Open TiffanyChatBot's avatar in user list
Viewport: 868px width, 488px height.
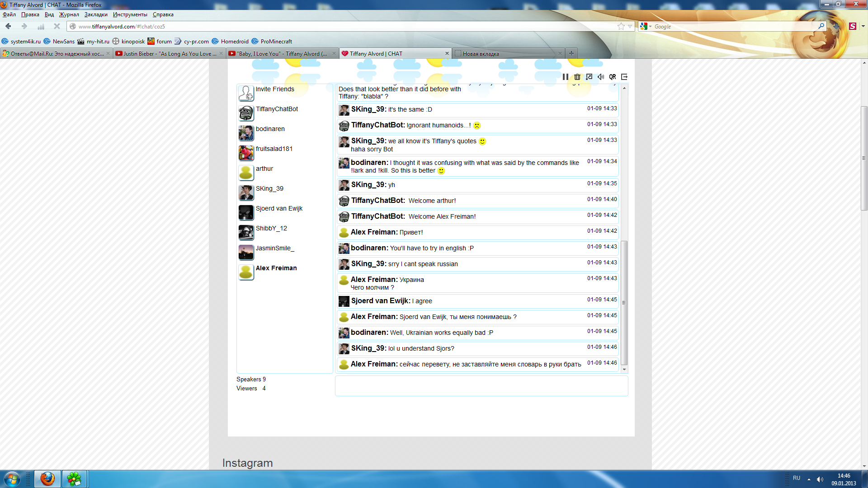coord(246,113)
